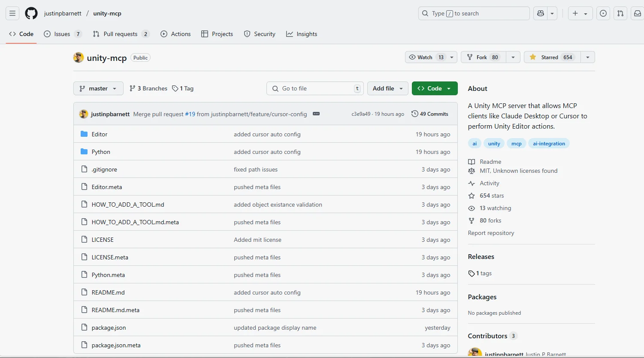Open Python.meta file
Viewport: 644px width, 358px height.
point(108,275)
